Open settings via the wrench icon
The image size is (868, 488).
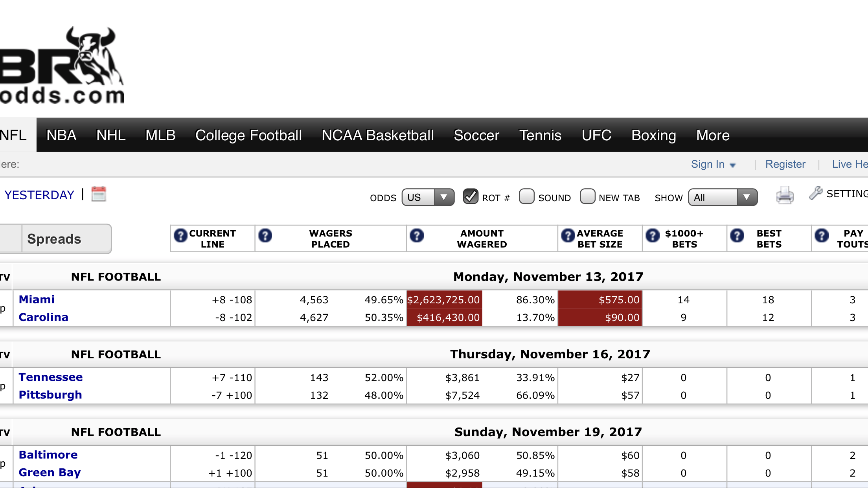(816, 193)
